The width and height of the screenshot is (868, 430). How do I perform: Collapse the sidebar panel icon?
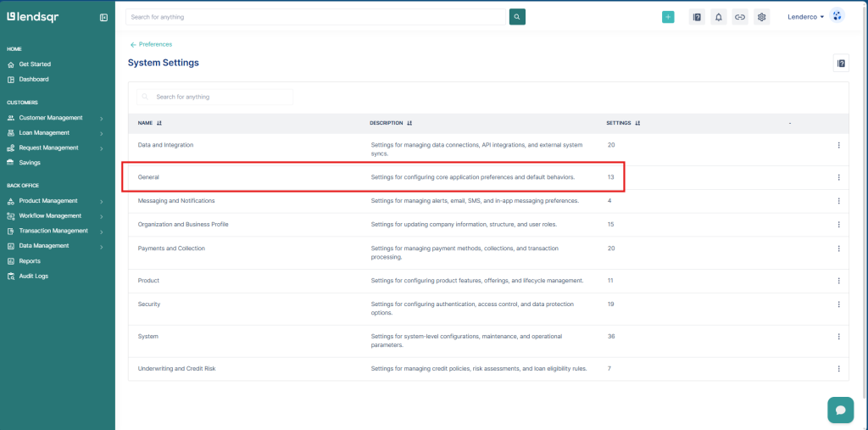(x=103, y=17)
